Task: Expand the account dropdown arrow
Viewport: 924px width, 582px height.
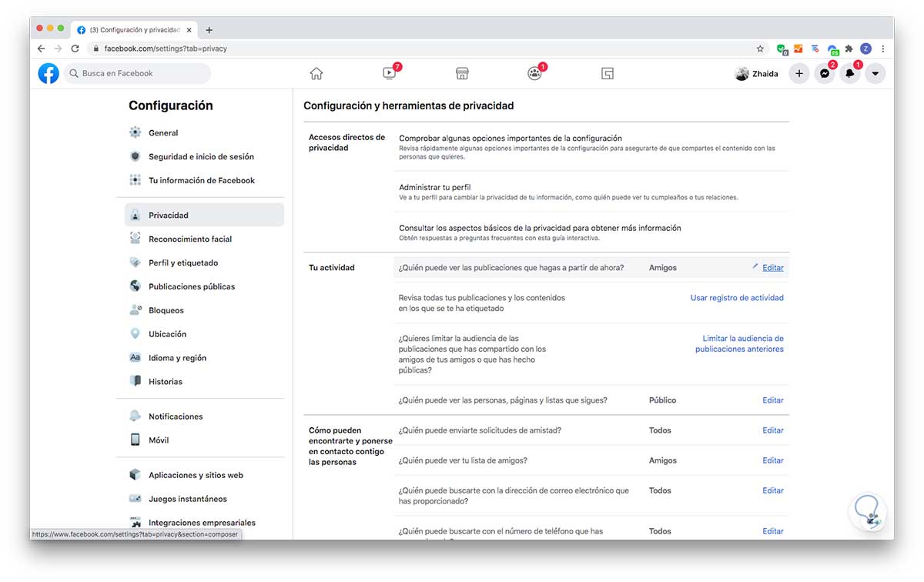Action: coord(875,74)
